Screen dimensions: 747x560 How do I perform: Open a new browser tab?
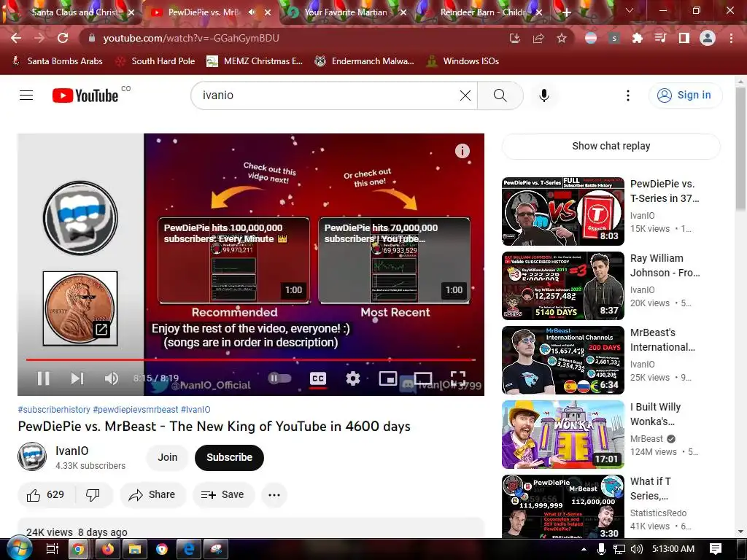tap(566, 12)
